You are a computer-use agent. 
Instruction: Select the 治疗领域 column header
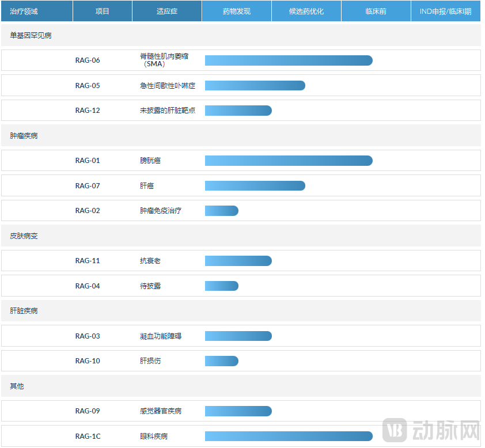click(24, 11)
